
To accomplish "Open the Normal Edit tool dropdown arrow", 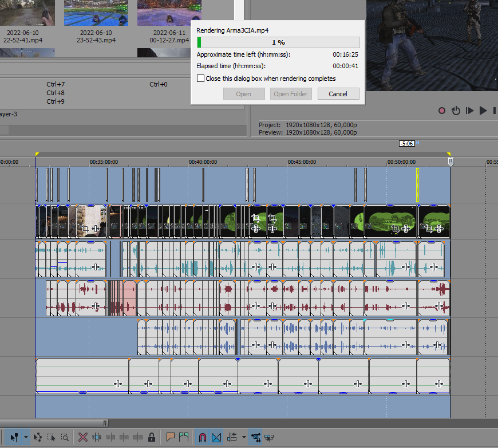I will click(26, 438).
